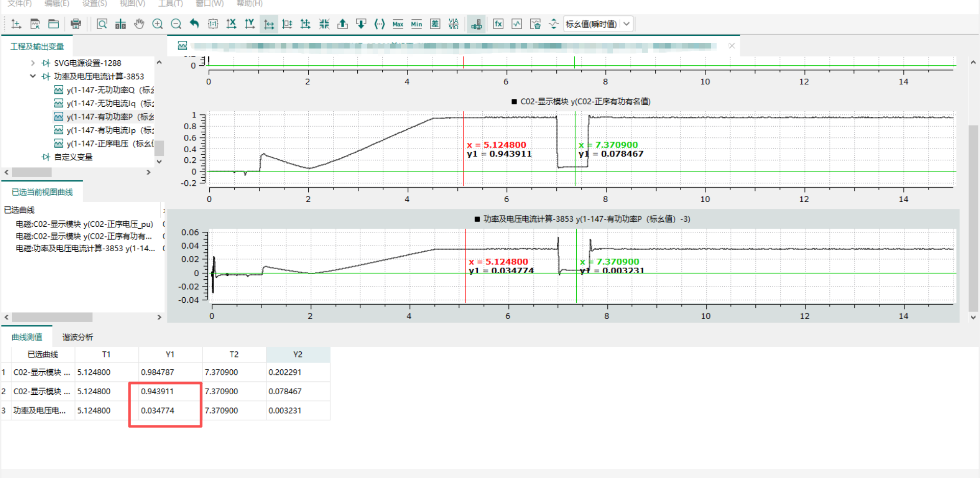Screen dimensions: 980x478
Task: Switch to the 谐波分析 tab
Action: [78, 337]
